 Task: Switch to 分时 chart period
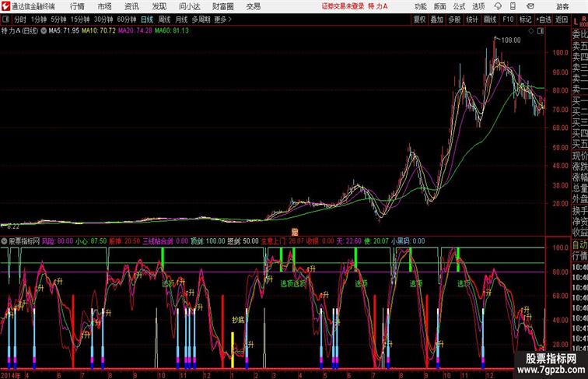20,19
